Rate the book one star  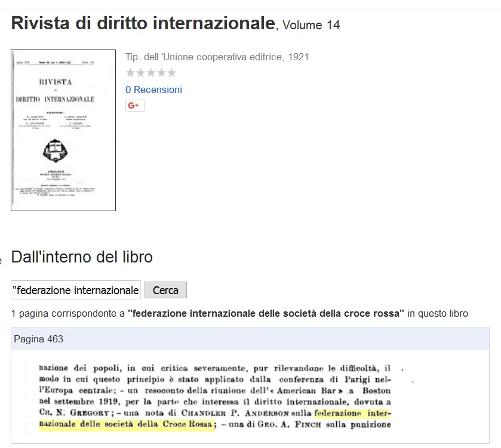point(130,73)
